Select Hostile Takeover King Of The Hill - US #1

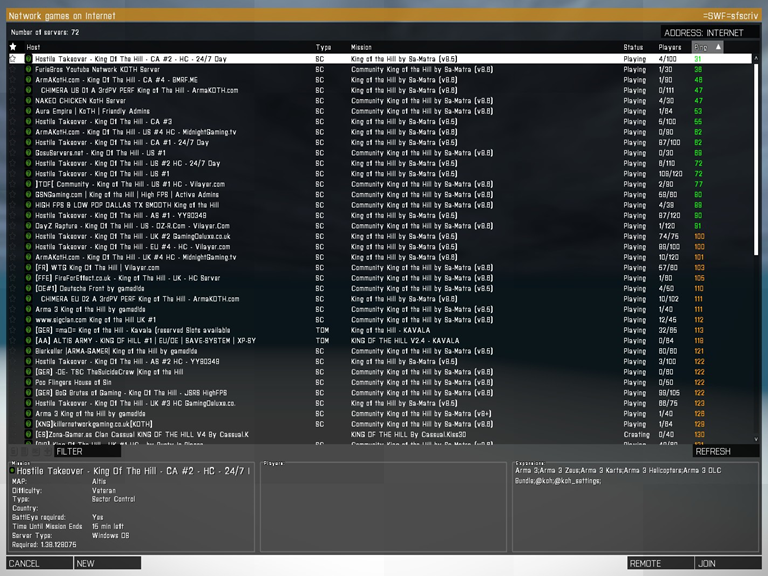pos(380,174)
